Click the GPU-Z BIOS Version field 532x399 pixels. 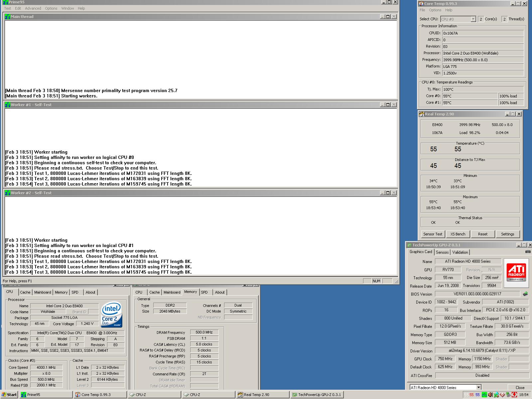click(477, 294)
